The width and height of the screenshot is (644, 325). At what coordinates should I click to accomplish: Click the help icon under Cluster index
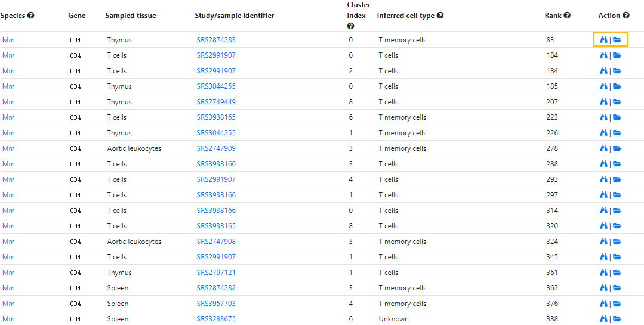[x=350, y=26]
